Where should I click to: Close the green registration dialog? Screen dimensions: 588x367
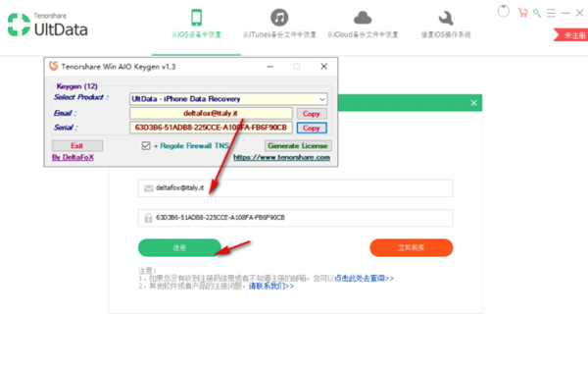473,103
